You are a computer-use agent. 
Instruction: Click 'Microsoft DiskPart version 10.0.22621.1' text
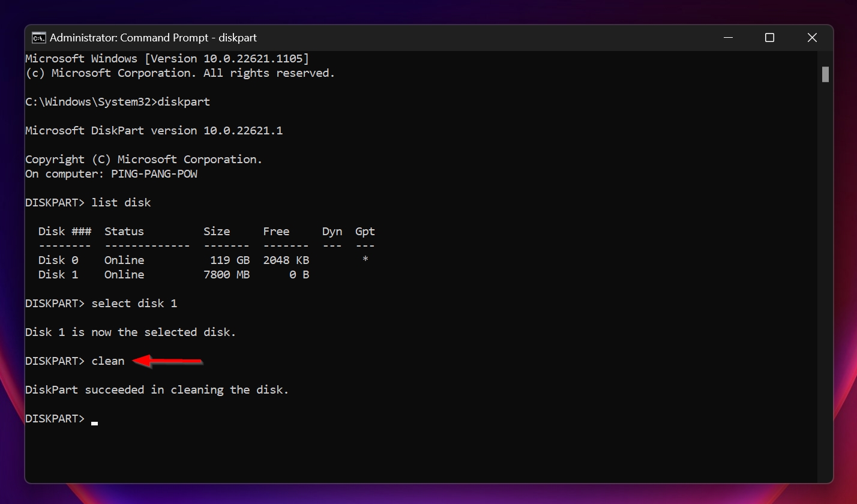point(154,131)
